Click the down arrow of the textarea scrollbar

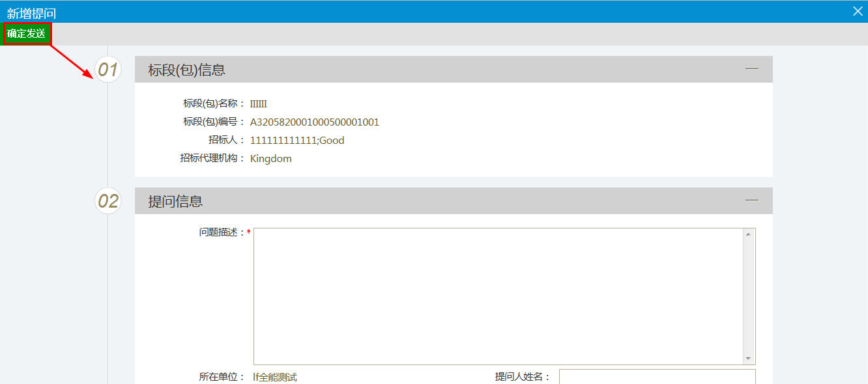point(749,357)
